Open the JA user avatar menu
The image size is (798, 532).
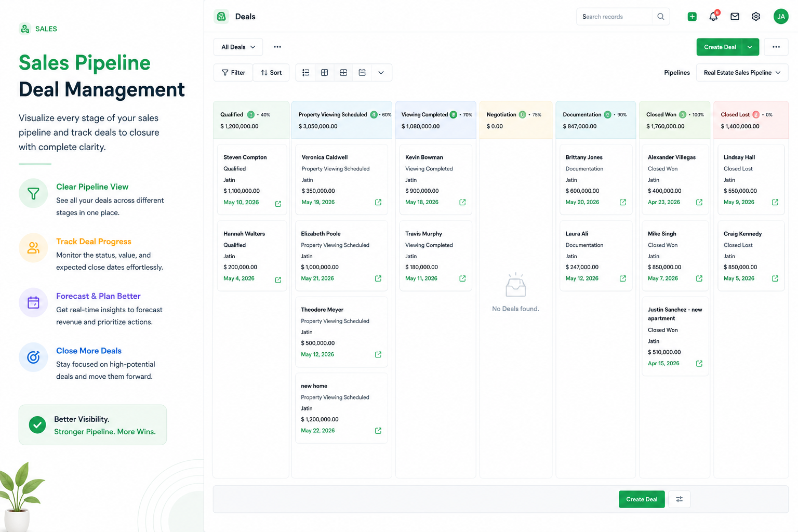[x=781, y=17]
